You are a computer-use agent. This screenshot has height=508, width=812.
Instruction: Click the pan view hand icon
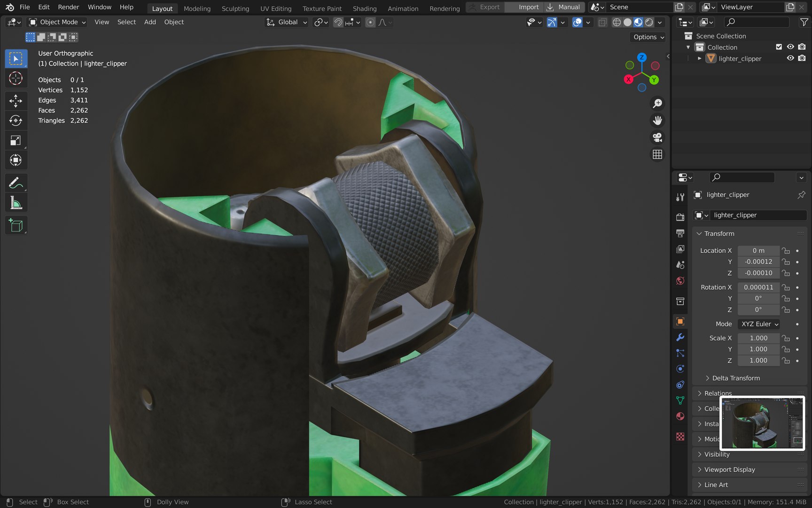[657, 120]
